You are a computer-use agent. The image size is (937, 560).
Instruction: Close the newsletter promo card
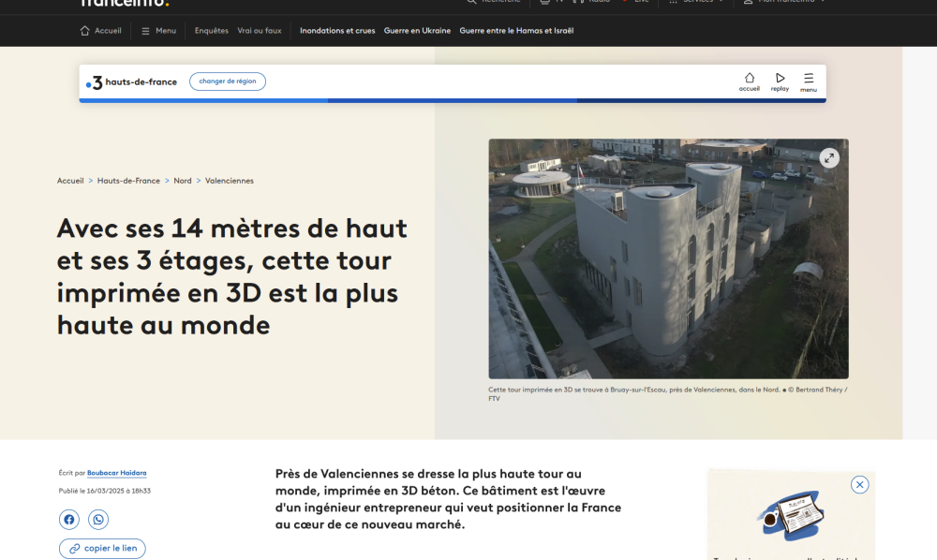[859, 485]
